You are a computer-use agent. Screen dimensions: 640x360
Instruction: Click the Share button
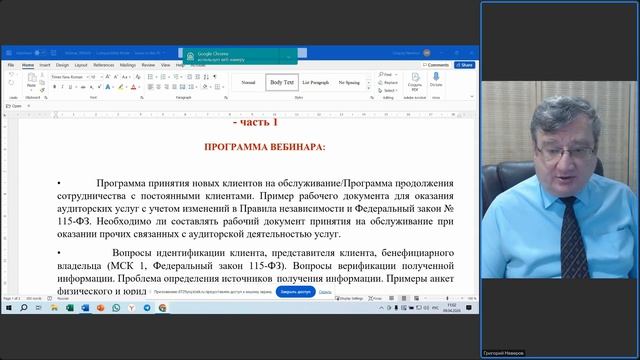(464, 65)
